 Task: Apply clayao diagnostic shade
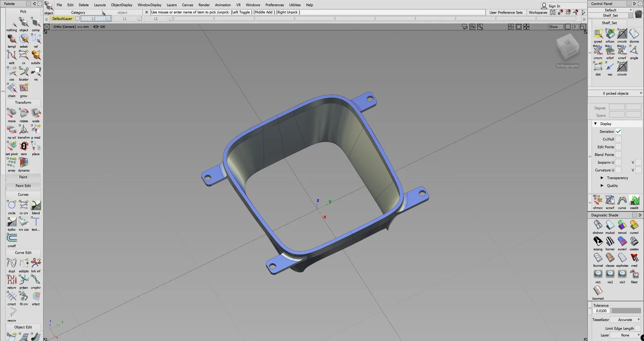610,260
